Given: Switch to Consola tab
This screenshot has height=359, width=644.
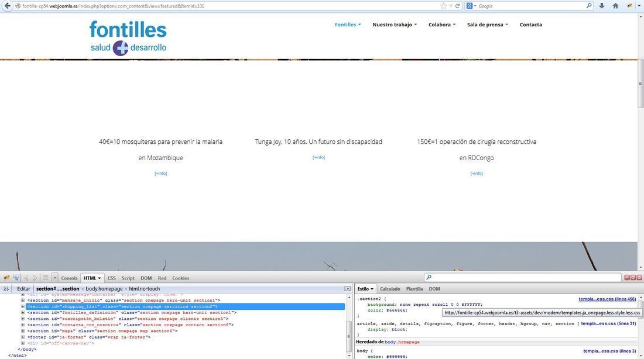Looking at the screenshot, I should (69, 278).
